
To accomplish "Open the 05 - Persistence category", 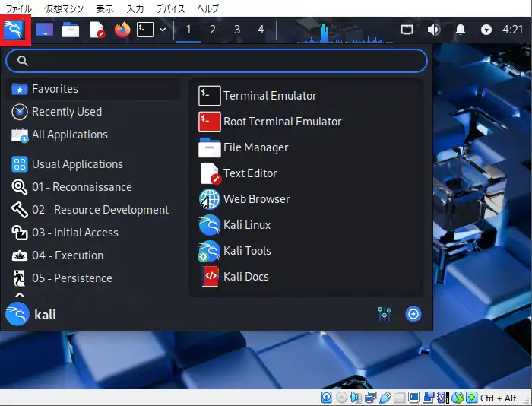I will click(93, 278).
